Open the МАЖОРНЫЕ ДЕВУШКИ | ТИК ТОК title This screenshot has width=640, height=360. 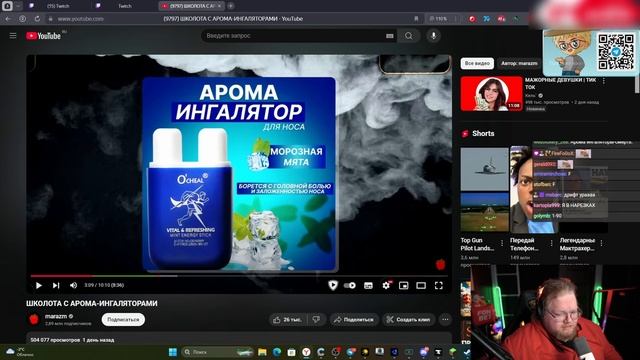560,84
